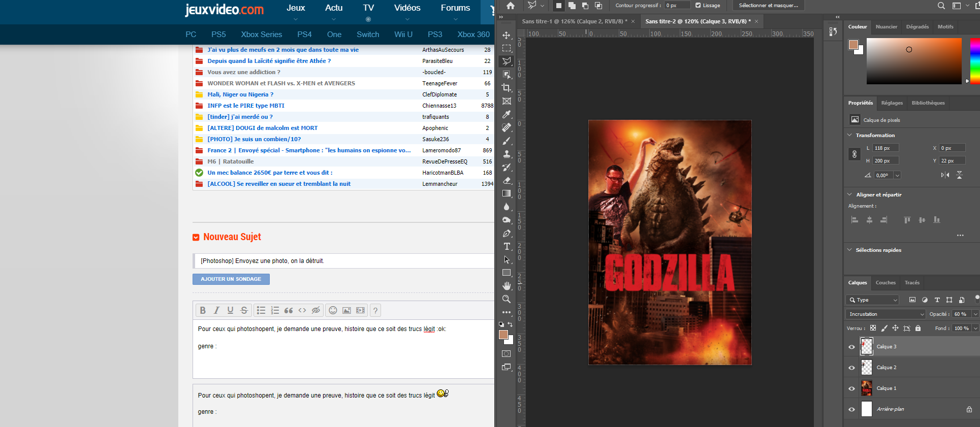Open the Fond fill dropdown arrow
Screen dimensions: 980x427
coord(975,329)
